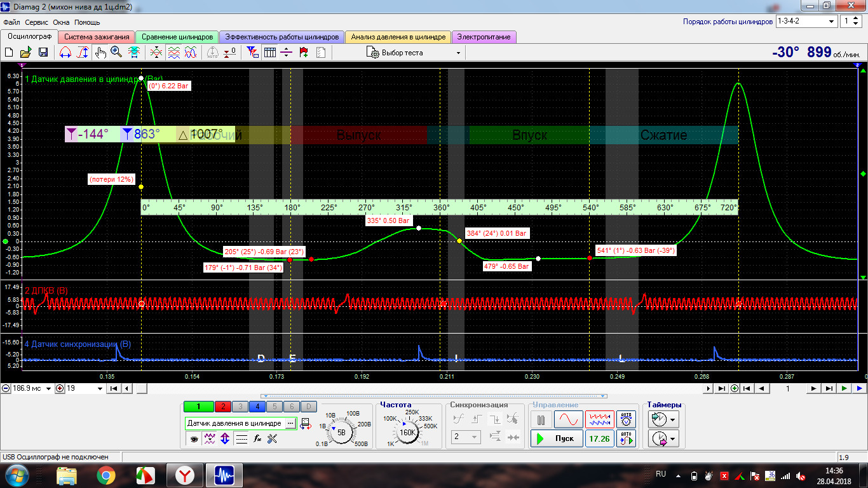Activate the hand pan tool
The height and width of the screenshot is (488, 868).
pos(100,53)
